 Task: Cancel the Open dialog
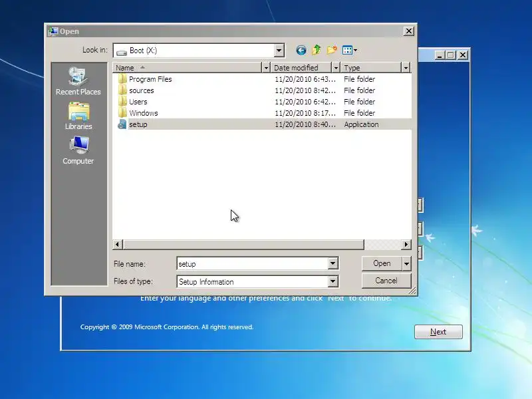click(x=386, y=281)
